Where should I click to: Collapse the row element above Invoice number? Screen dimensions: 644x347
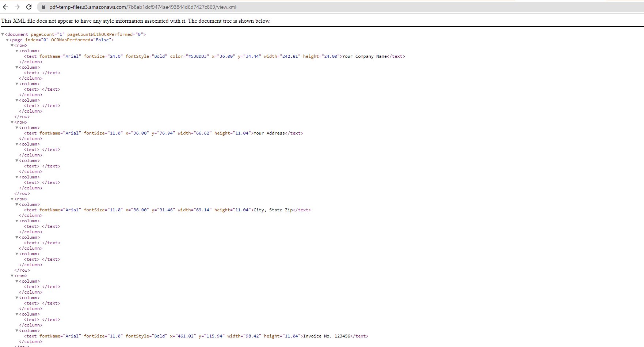click(12, 276)
